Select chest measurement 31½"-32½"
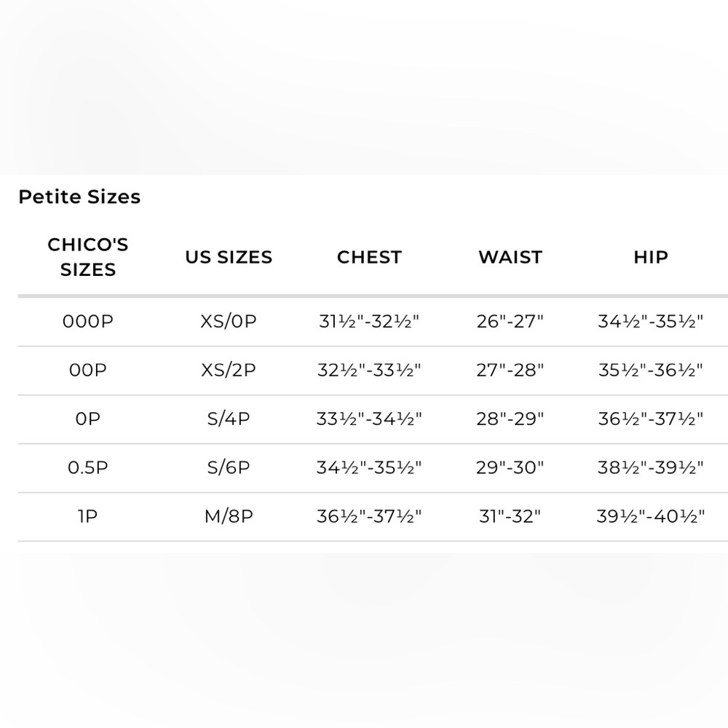 [x=369, y=321]
